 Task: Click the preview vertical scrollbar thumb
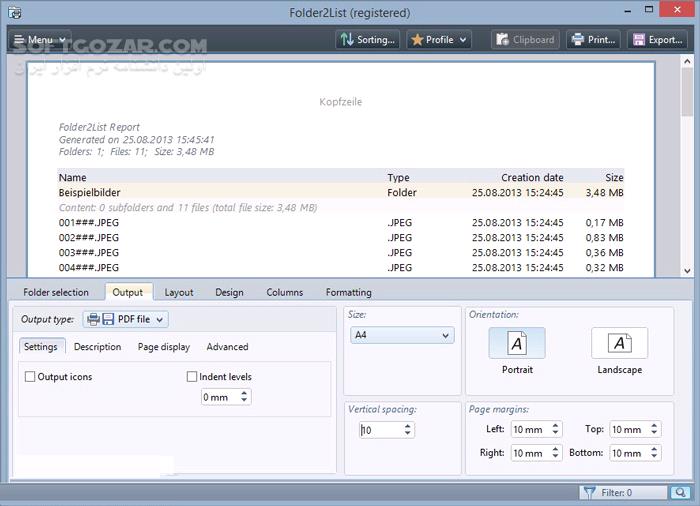point(688,92)
